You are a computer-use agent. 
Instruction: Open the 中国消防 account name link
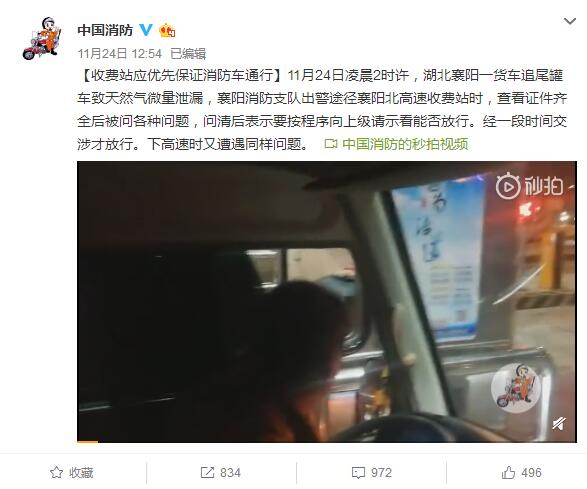pyautogui.click(x=105, y=30)
